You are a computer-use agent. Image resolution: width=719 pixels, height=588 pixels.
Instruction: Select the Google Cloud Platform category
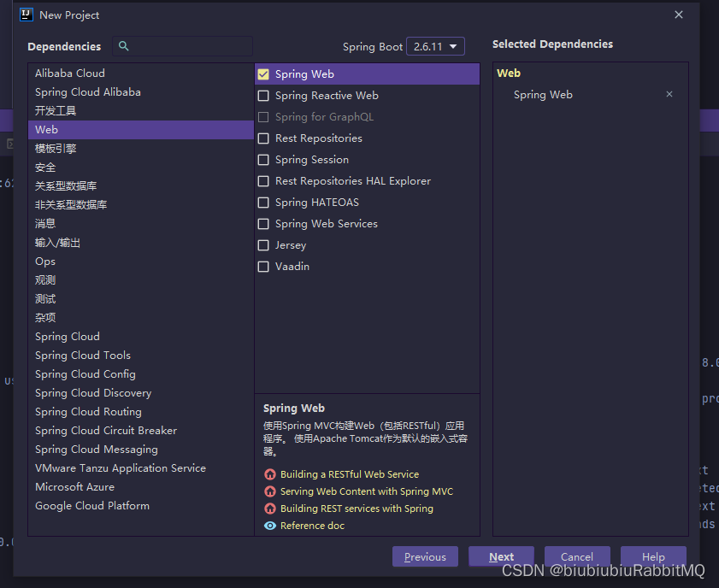[x=141, y=505]
